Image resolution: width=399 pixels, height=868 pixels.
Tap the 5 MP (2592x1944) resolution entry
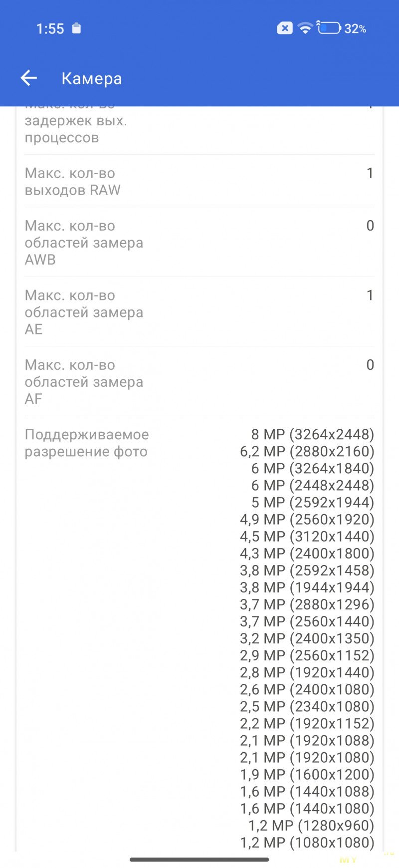tap(312, 502)
